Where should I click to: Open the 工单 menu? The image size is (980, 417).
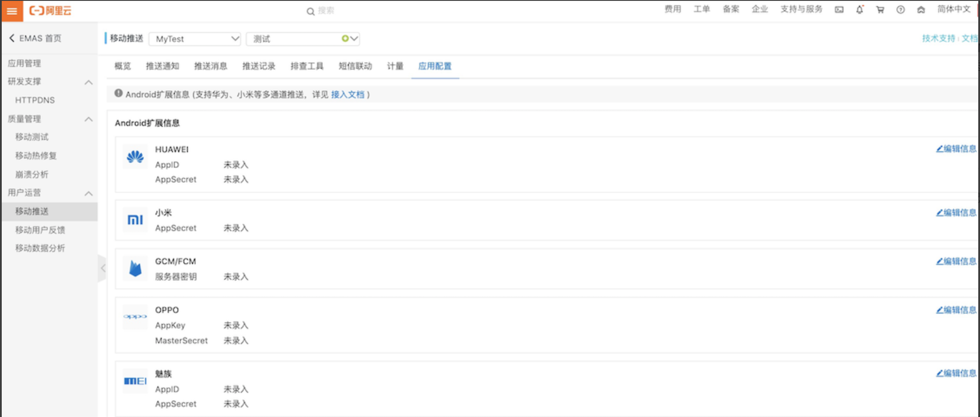[702, 9]
